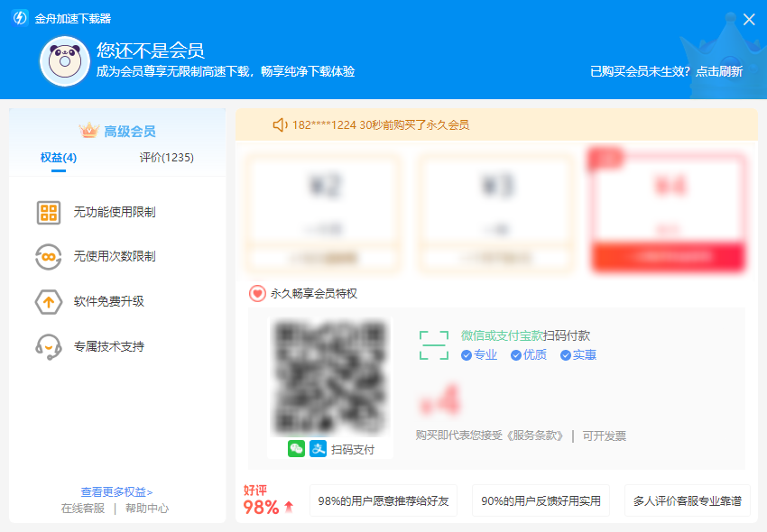
Task: Click the heart icon beside 永久畅享会员特权
Action: [257, 293]
